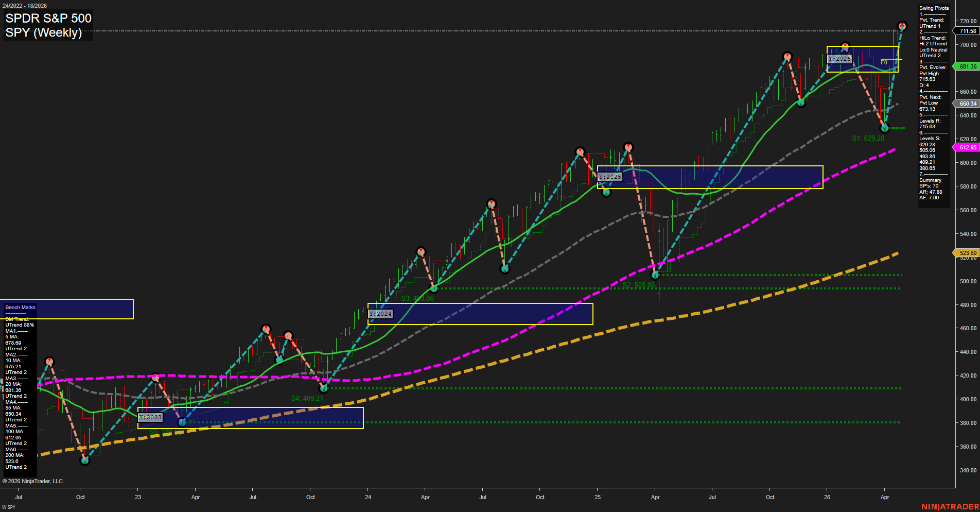Click the green swing-low marker from October 2022 bottom
Screen dimensions: 980x512
click(85, 460)
